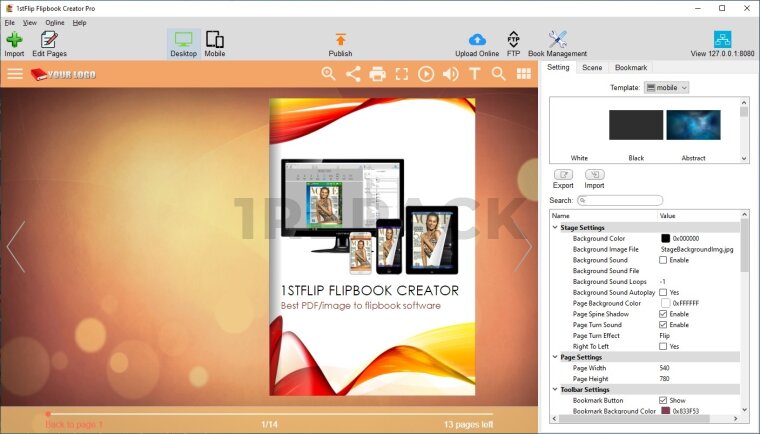Click the Background Color black swatch

tap(665, 238)
